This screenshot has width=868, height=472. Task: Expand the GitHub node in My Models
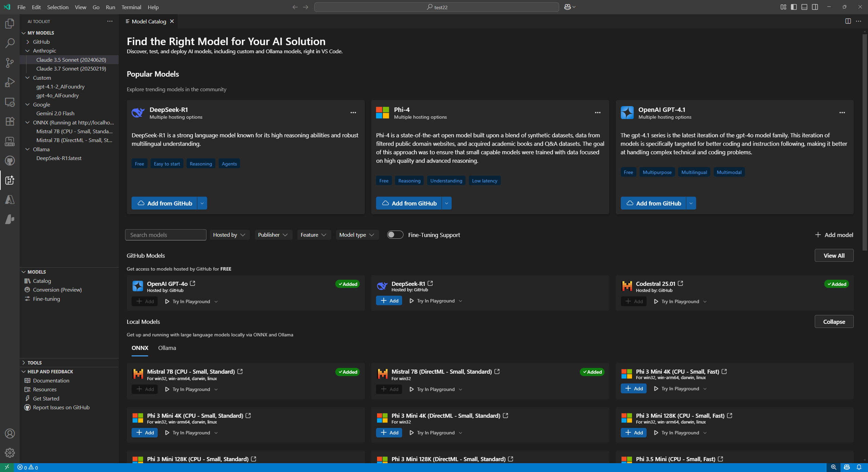(x=41, y=42)
